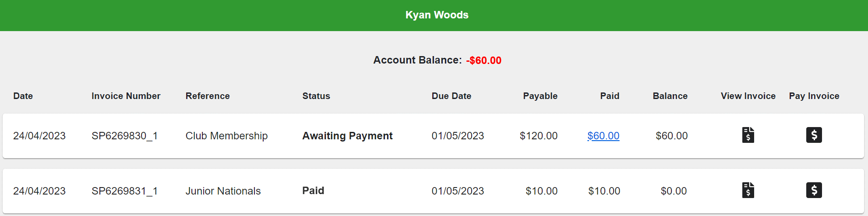Click the Reference column header
Viewport: 868px width, 216px height.
[x=208, y=96]
